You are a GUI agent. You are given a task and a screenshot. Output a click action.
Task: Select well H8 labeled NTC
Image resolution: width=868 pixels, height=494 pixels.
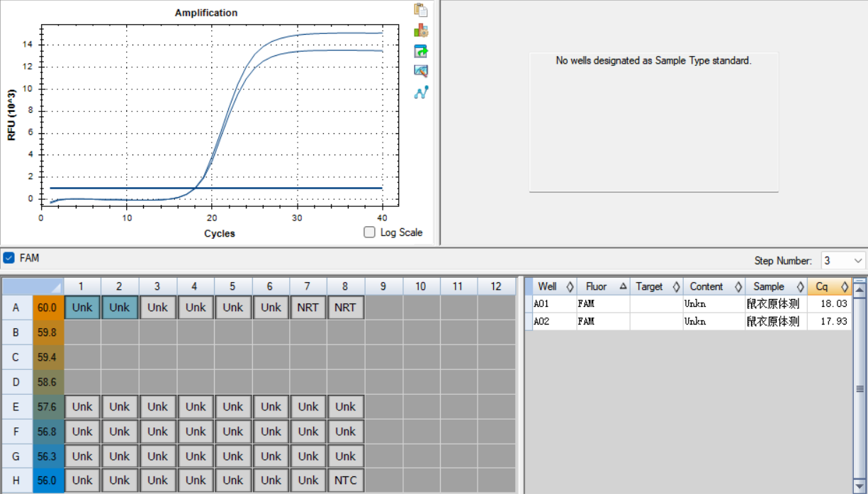click(x=346, y=480)
